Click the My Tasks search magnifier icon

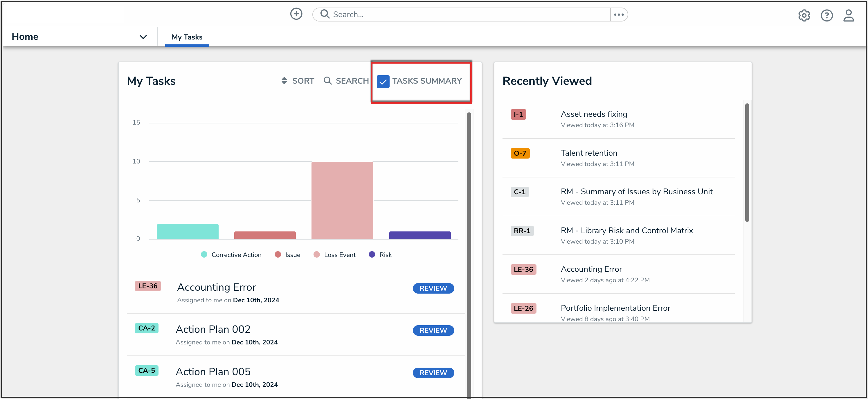(327, 81)
